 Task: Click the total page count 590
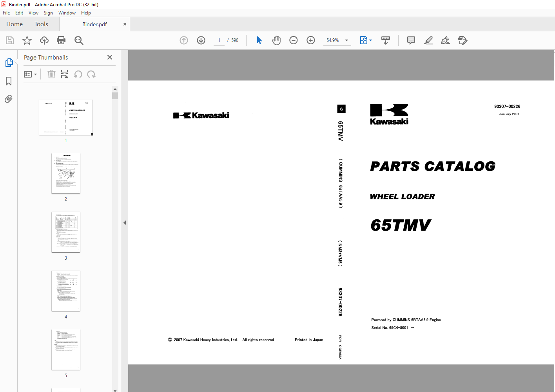pyautogui.click(x=235, y=40)
